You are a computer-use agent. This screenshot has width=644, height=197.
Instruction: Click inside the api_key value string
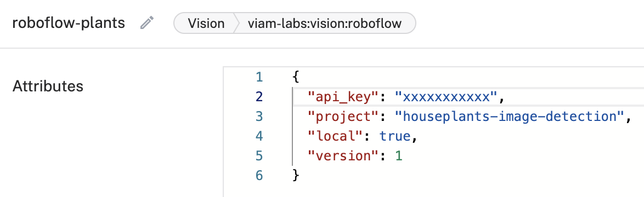pyautogui.click(x=447, y=97)
